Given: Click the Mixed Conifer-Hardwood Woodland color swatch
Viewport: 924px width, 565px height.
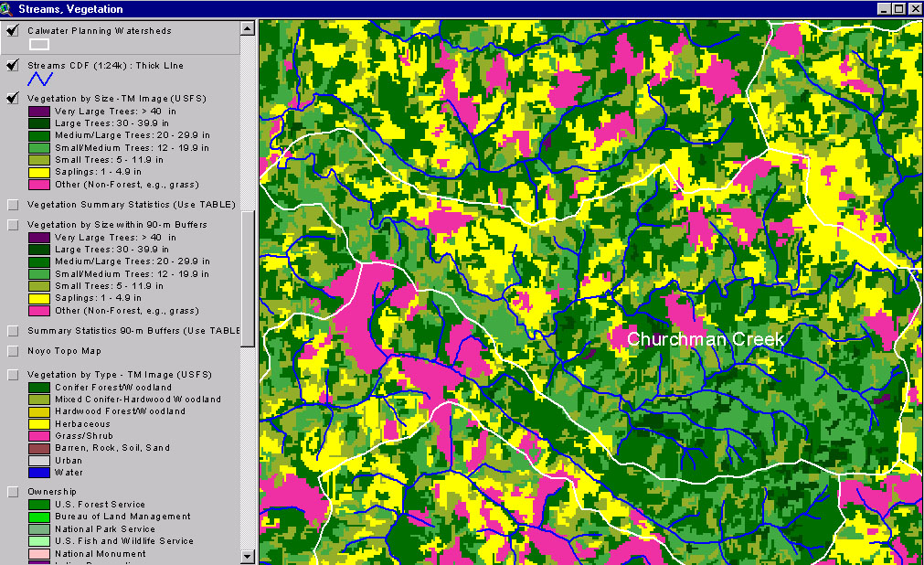Looking at the screenshot, I should click(x=39, y=400).
